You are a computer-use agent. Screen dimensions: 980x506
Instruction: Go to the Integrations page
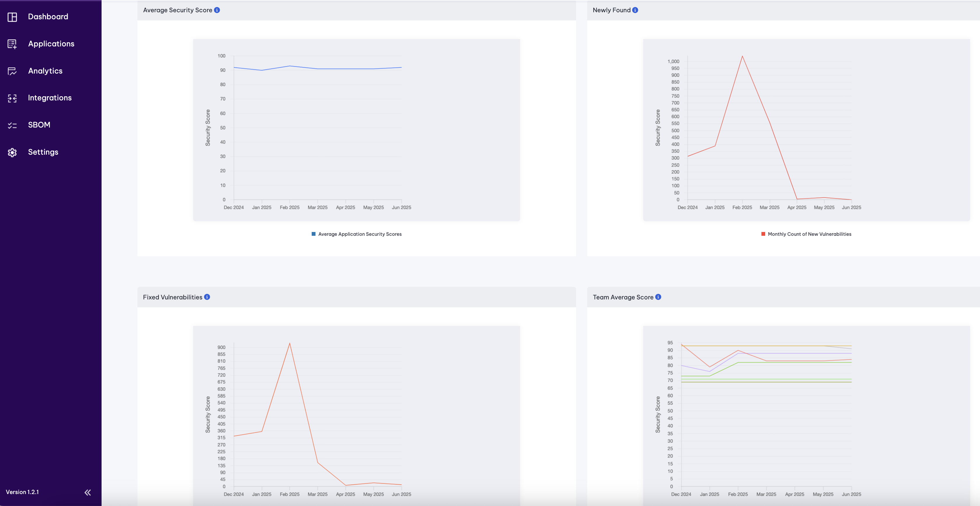[50, 98]
